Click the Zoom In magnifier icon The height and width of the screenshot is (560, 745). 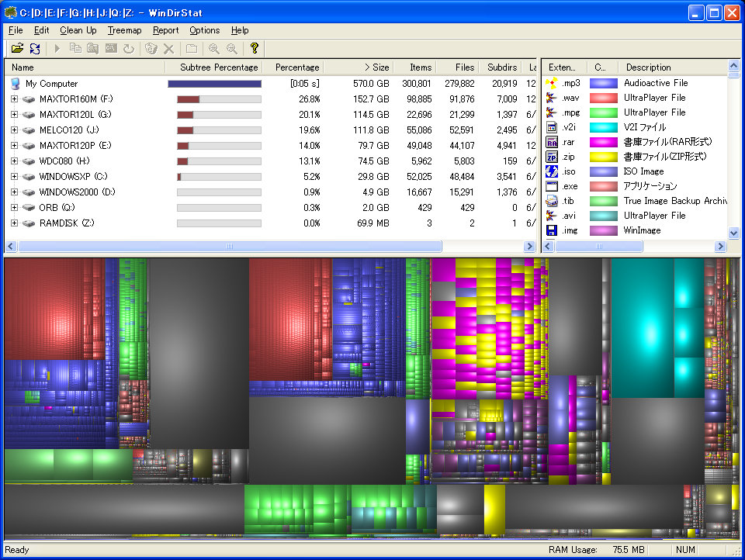(x=213, y=48)
